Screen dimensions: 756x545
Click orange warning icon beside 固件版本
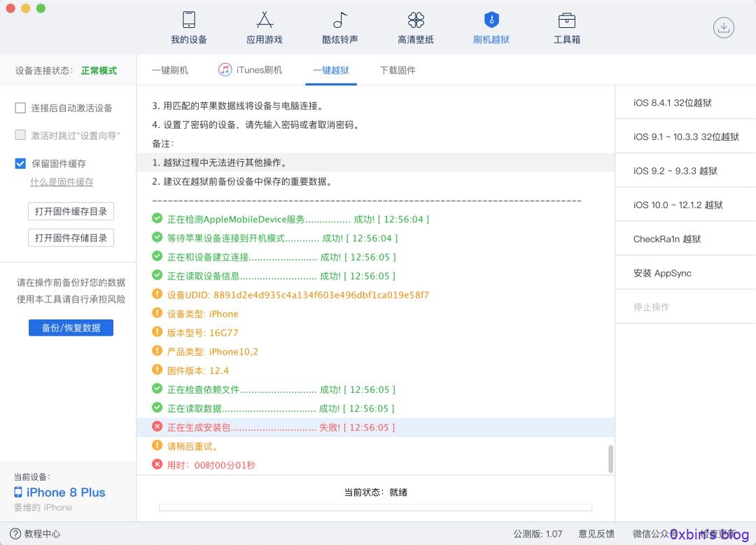pyautogui.click(x=157, y=370)
